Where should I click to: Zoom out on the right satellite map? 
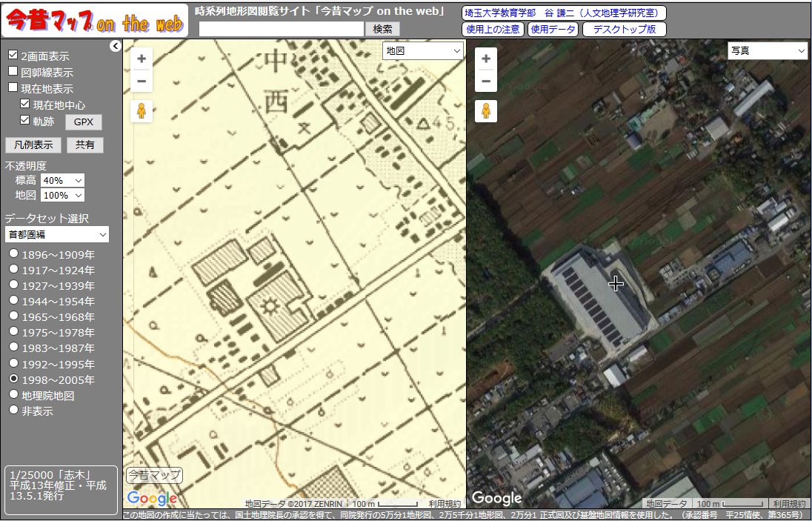click(486, 81)
